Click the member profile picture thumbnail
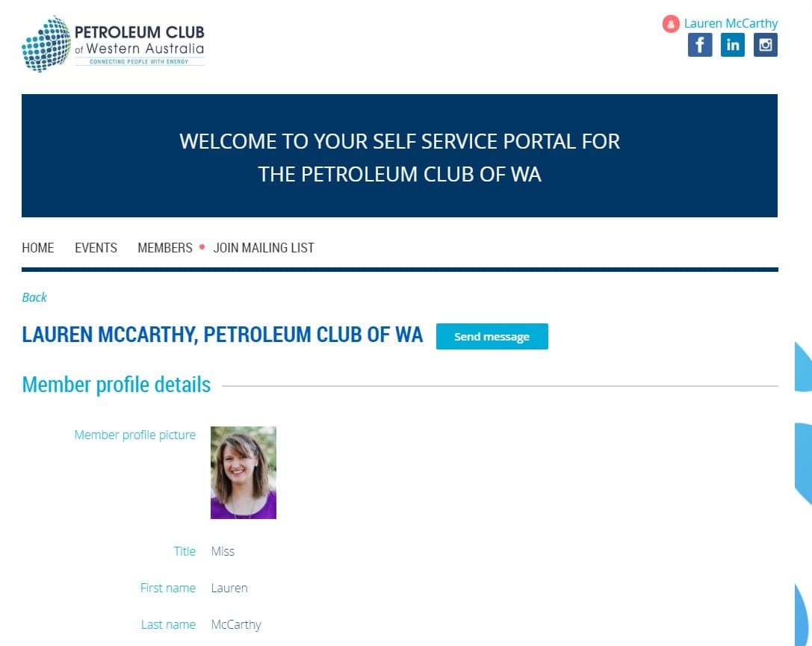 click(244, 472)
